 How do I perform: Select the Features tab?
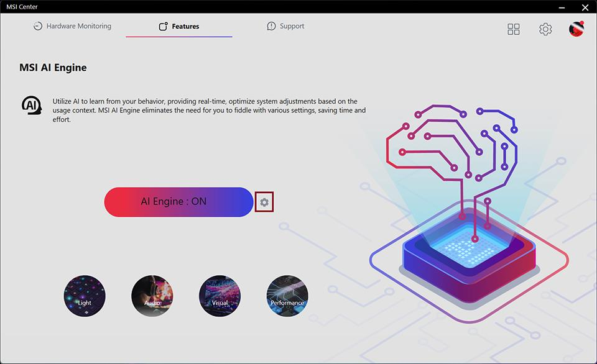(x=179, y=26)
